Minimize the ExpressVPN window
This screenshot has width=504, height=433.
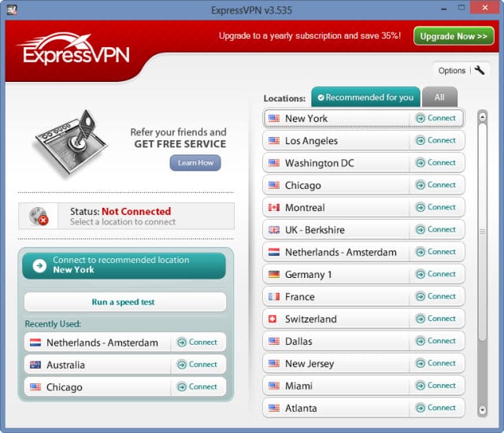pos(444,9)
